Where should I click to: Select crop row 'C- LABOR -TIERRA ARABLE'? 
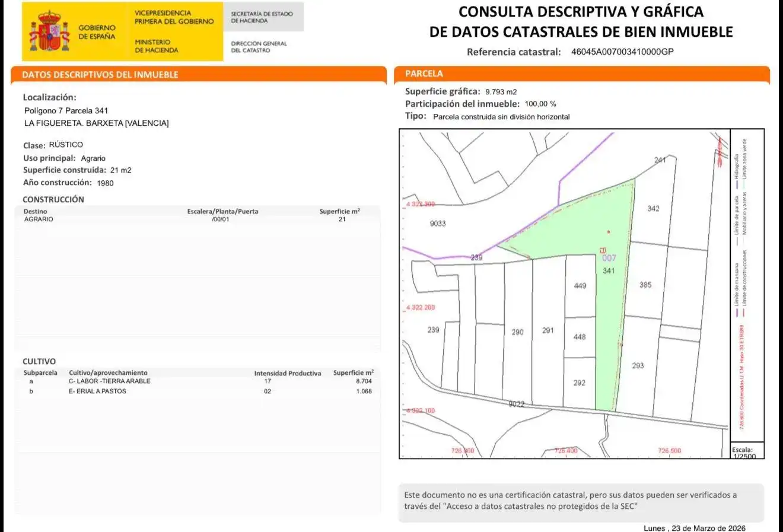click(110, 381)
